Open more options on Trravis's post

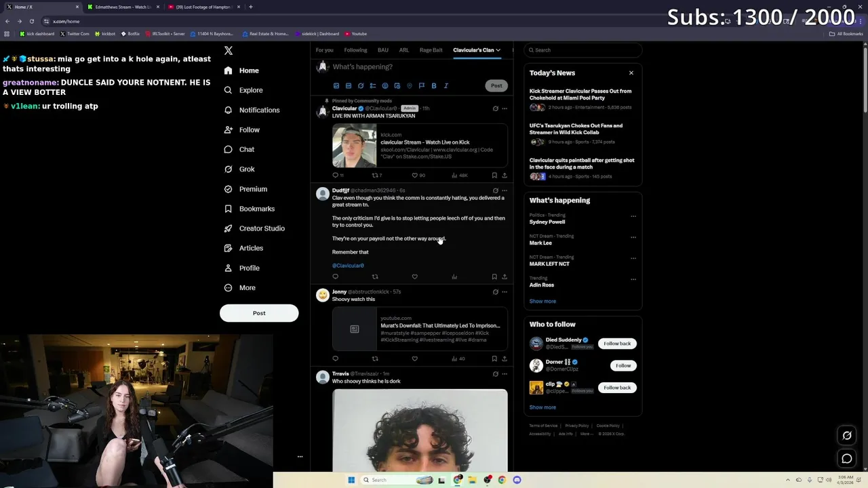pos(505,374)
